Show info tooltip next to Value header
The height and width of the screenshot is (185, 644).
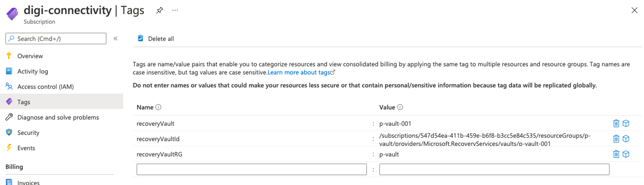(400, 107)
